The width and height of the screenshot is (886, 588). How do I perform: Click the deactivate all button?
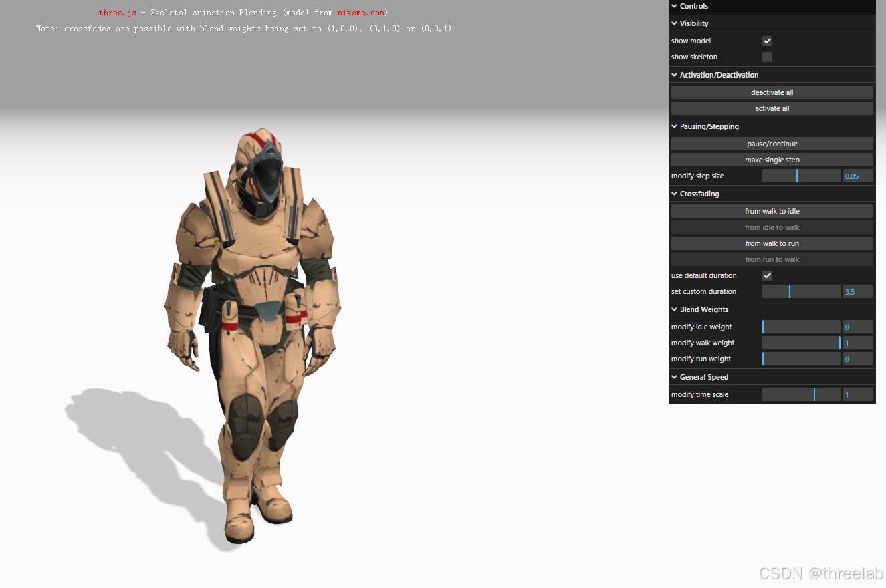[x=772, y=92]
